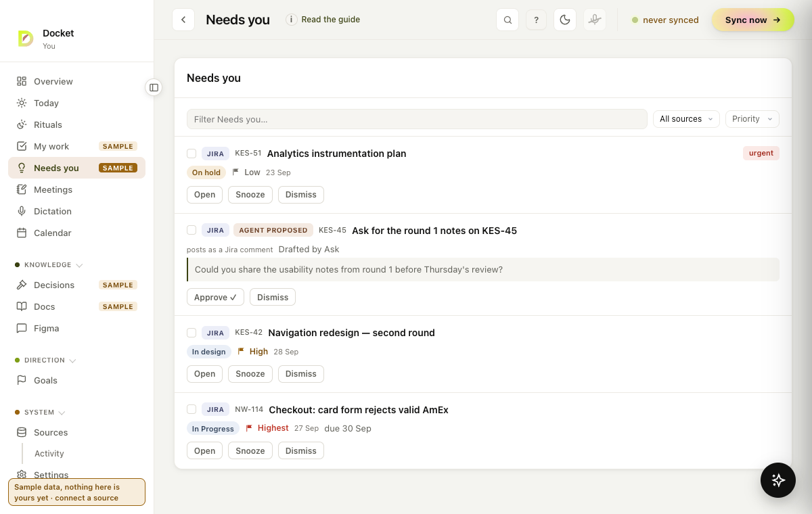Click the never synced status
The image size is (812, 514).
click(x=665, y=20)
